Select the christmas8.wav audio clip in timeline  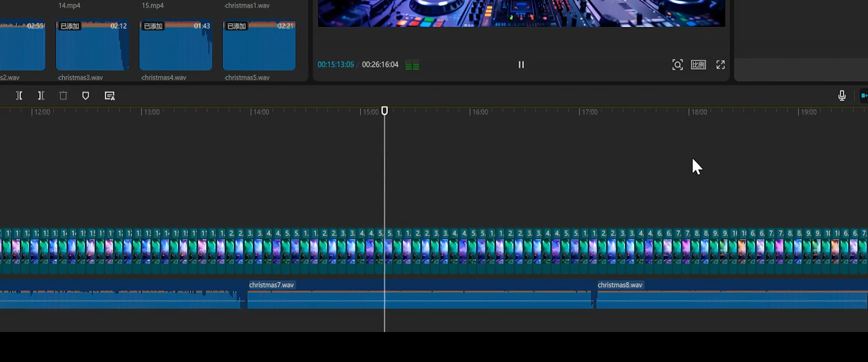pos(732,294)
